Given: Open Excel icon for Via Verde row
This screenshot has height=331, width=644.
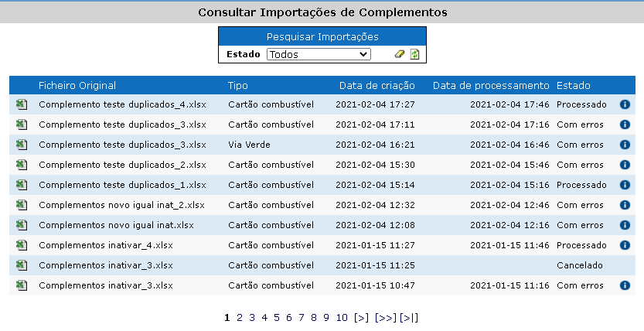Looking at the screenshot, I should click(22, 145).
